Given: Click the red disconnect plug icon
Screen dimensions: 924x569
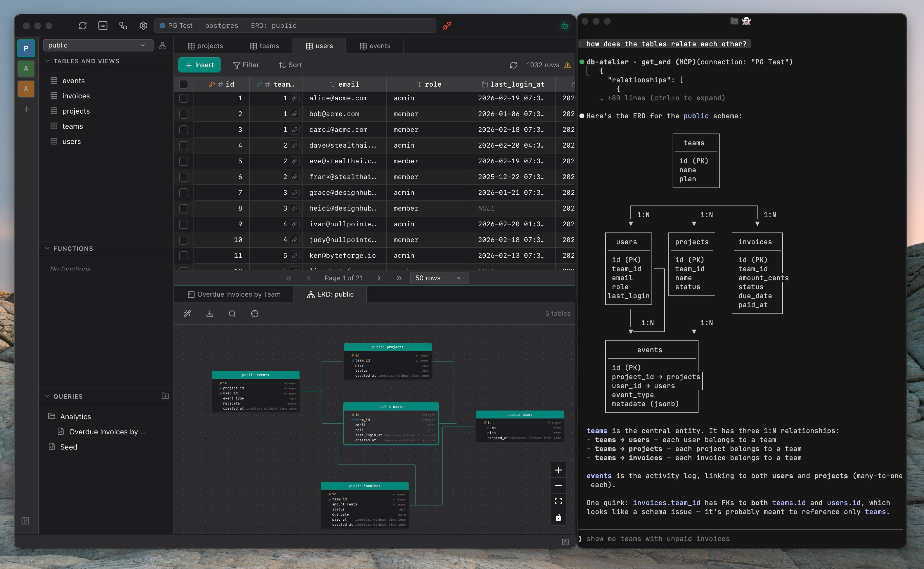Looking at the screenshot, I should pos(447,26).
